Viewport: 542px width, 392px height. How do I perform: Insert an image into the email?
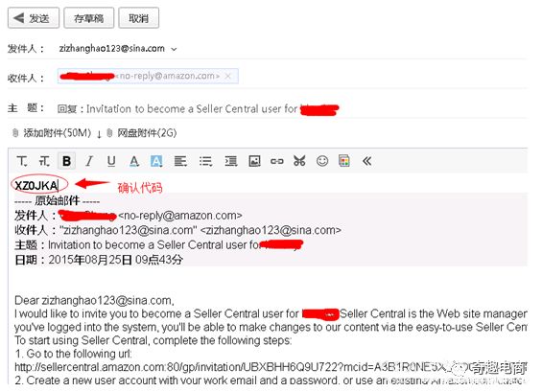click(254, 161)
